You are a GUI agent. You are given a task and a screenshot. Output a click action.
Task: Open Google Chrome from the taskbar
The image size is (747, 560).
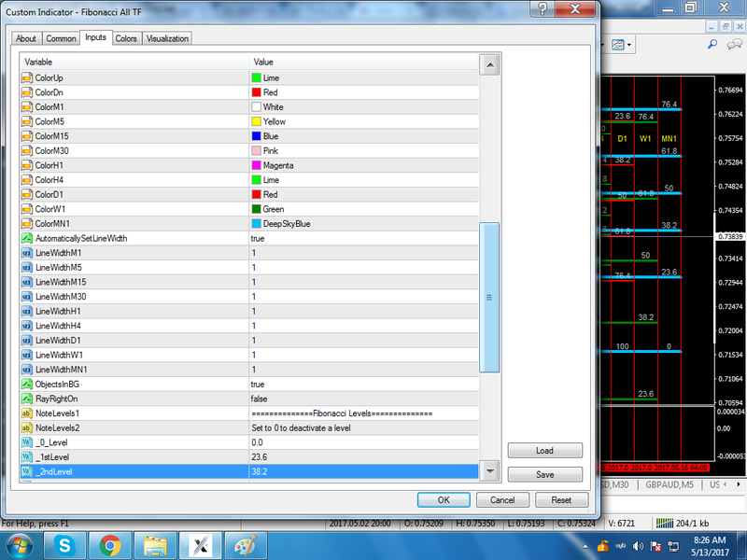110,545
